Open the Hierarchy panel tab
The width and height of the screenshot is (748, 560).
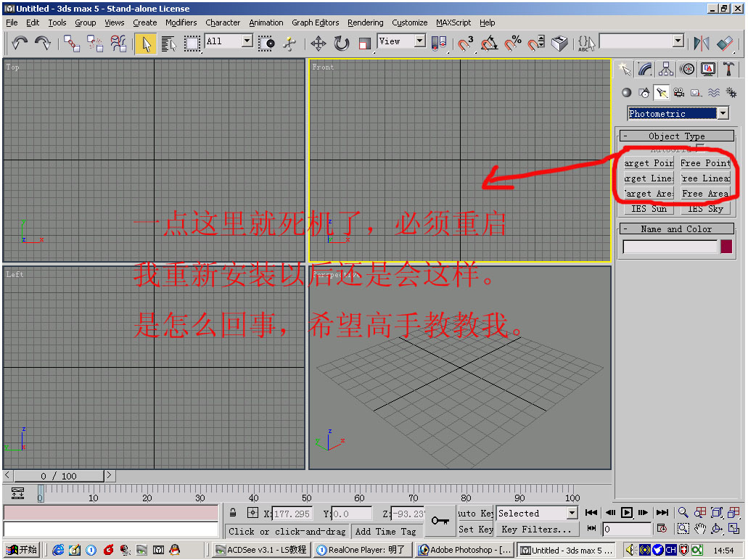point(666,69)
